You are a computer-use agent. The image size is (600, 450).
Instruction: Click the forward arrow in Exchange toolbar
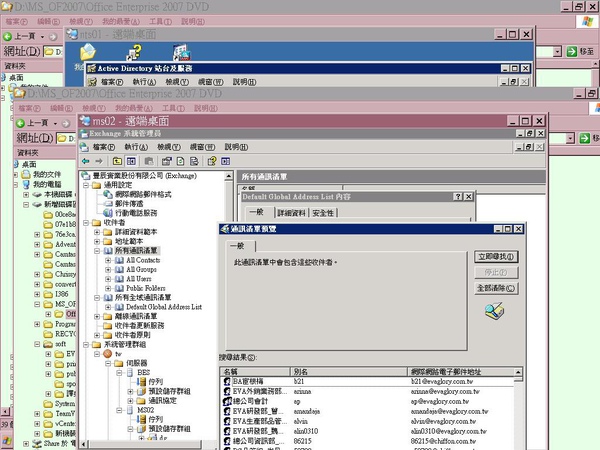pos(99,161)
